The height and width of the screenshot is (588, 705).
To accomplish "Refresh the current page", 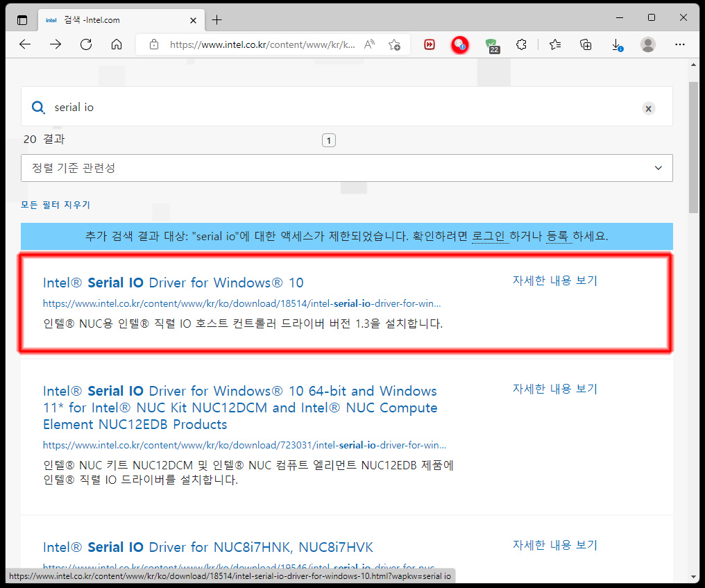I will 85,44.
